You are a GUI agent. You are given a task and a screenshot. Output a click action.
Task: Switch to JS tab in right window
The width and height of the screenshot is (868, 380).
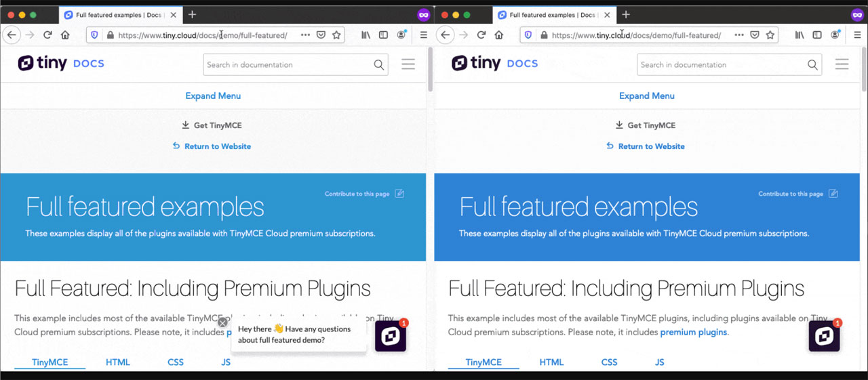pos(659,362)
